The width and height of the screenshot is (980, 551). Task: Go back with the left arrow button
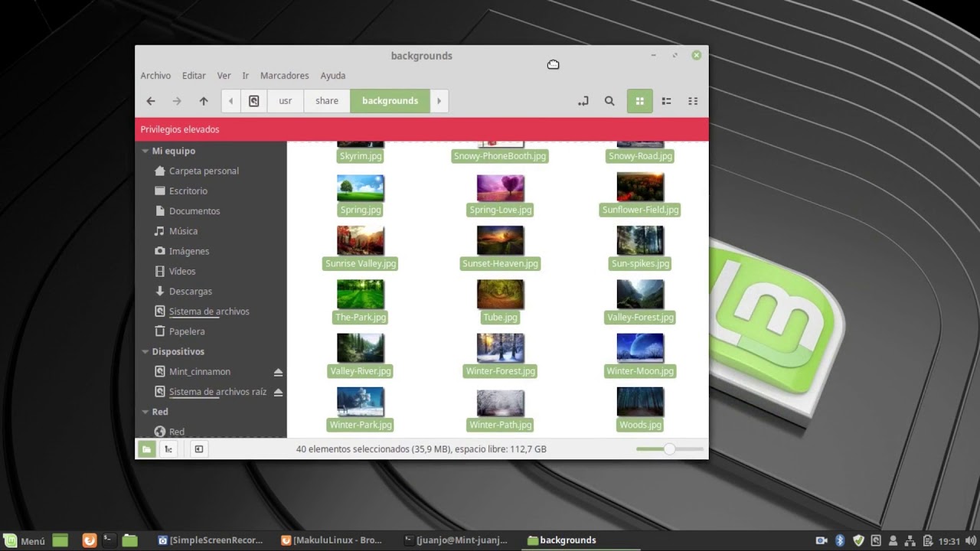coord(151,101)
